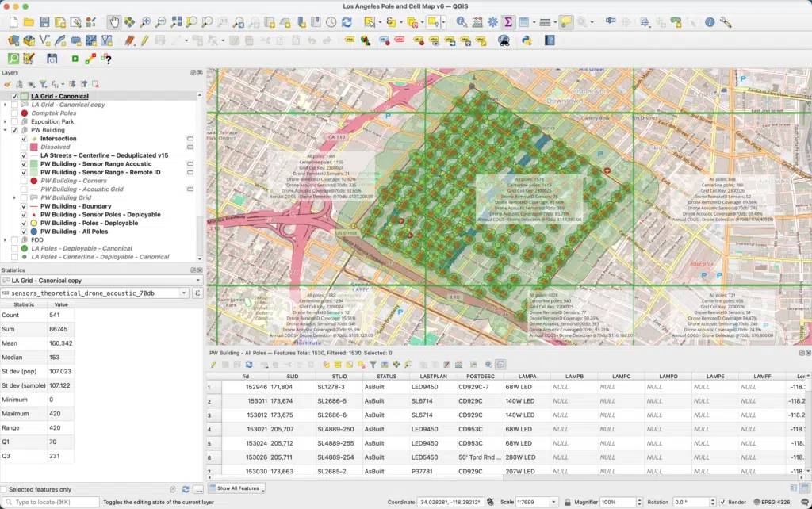Open the Processing Toolbox gear icon
Image resolution: width=812 pixels, height=509 pixels.
tap(493, 24)
